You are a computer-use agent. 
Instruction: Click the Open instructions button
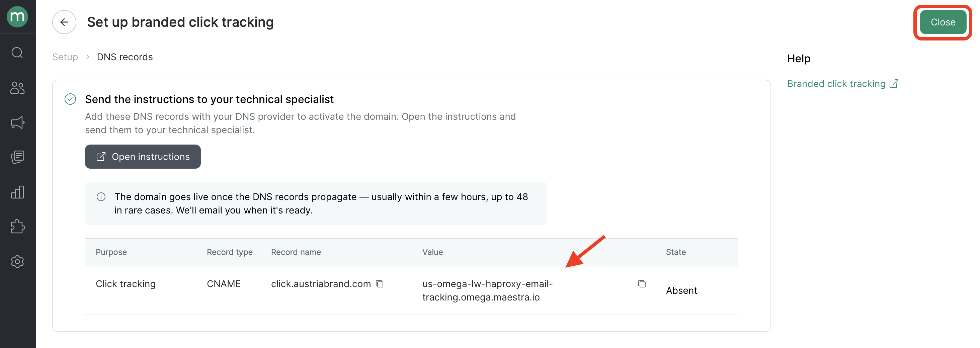point(143,157)
